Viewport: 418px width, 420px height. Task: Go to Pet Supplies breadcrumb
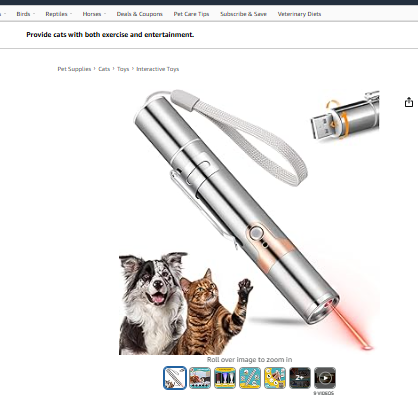tap(74, 69)
